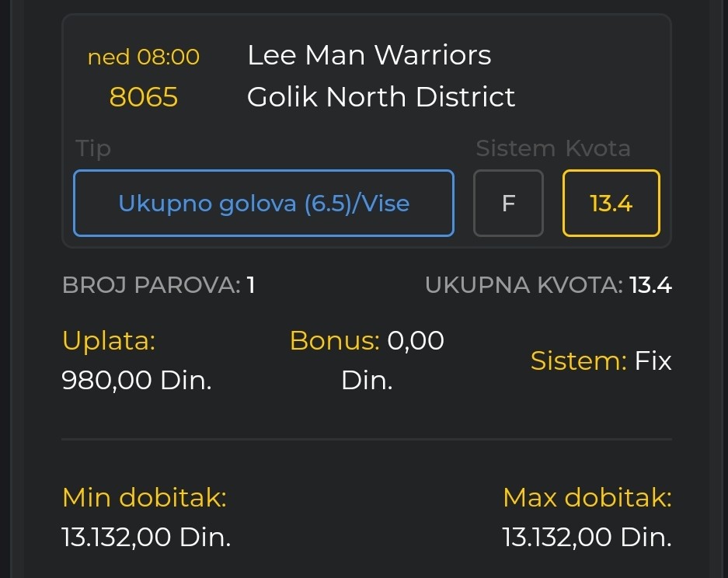
Task: Click the Max dobitak label
Action: [587, 497]
